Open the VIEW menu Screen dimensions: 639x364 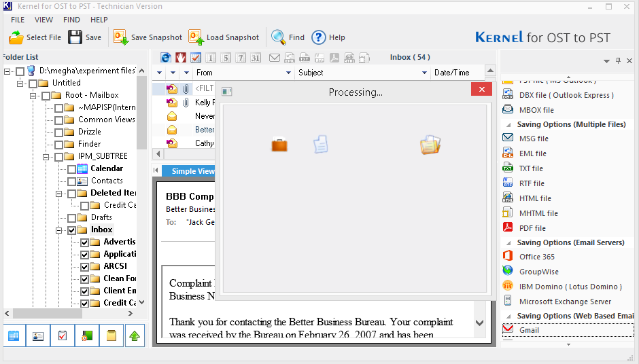point(44,20)
